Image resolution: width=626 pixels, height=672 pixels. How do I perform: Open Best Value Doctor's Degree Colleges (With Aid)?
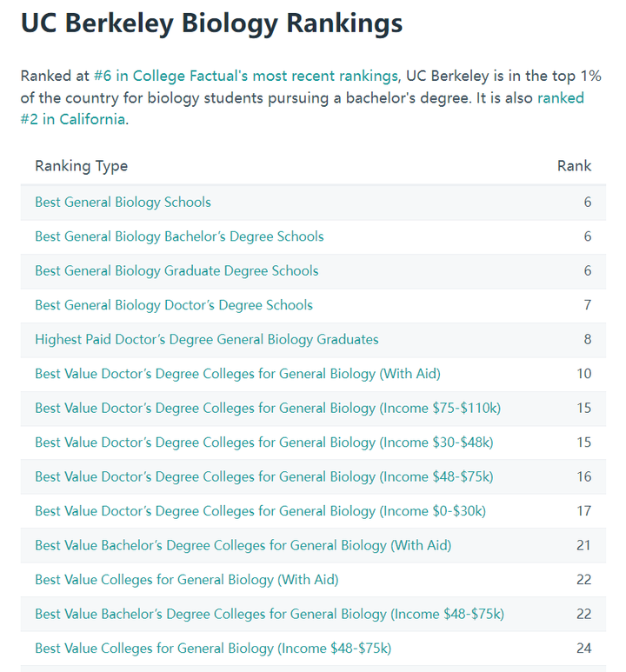(x=237, y=374)
